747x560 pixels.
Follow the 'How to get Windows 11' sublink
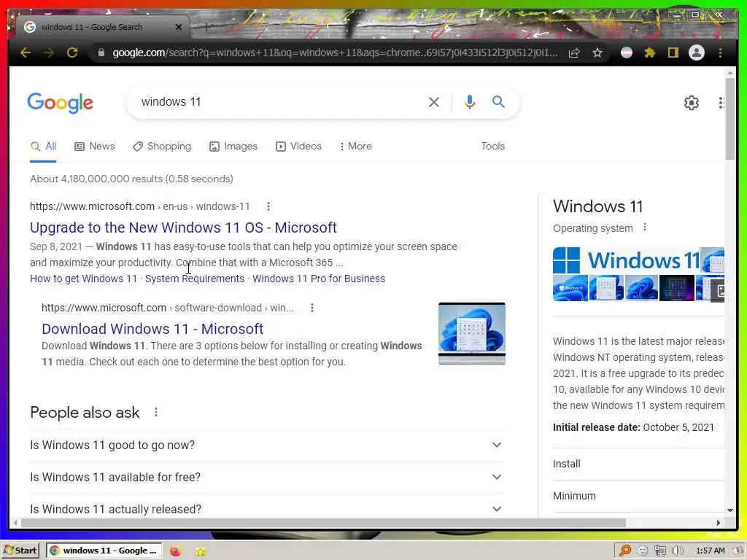[x=83, y=279]
